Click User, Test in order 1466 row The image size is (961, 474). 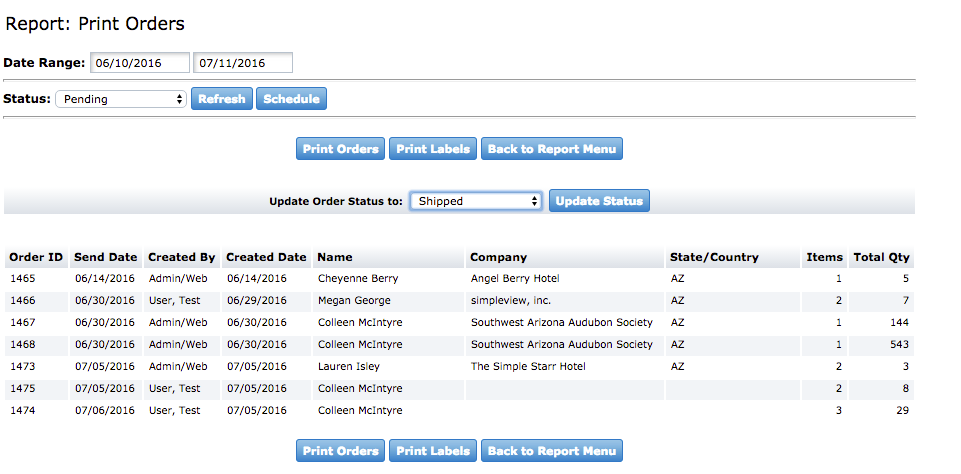click(x=175, y=300)
